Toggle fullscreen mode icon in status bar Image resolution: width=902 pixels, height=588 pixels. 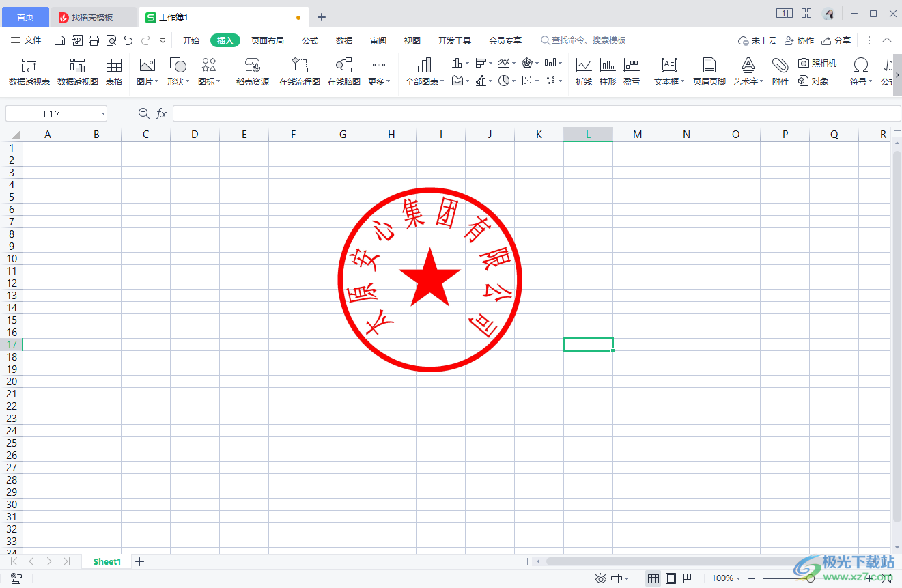(887, 578)
